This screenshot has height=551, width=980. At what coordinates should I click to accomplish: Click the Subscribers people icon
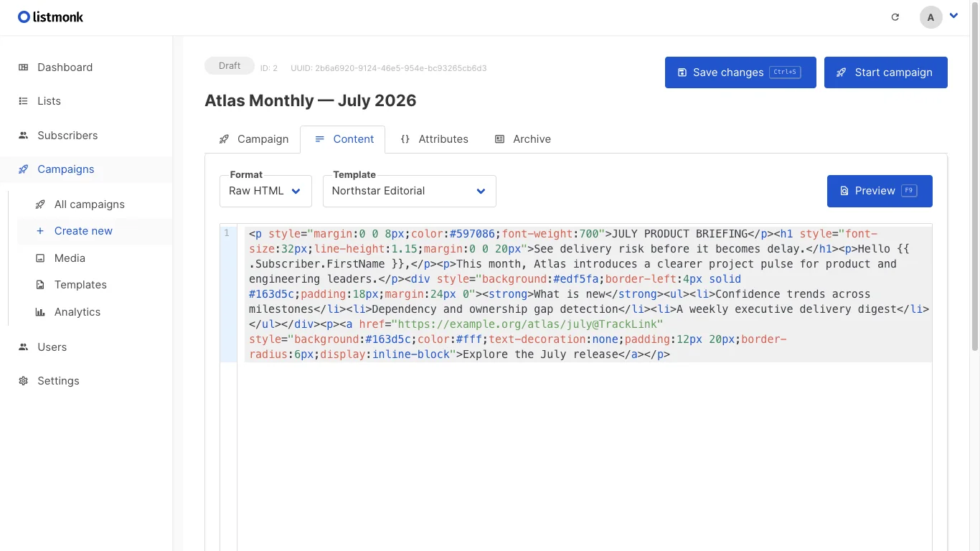(24, 136)
